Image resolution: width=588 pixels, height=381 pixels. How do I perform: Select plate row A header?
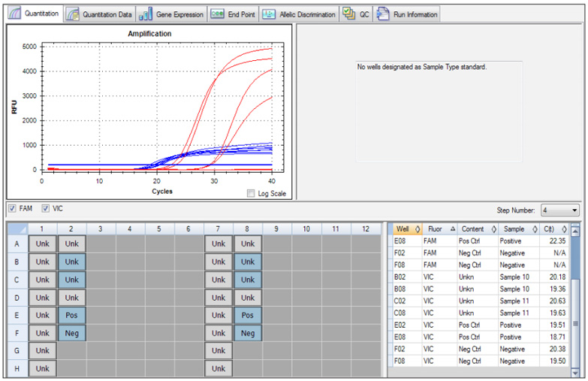point(17,244)
